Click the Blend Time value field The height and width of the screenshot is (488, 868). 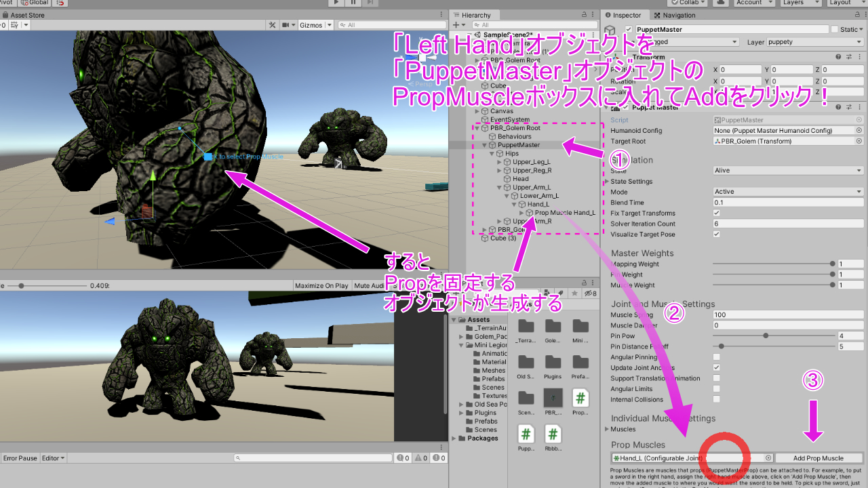788,202
